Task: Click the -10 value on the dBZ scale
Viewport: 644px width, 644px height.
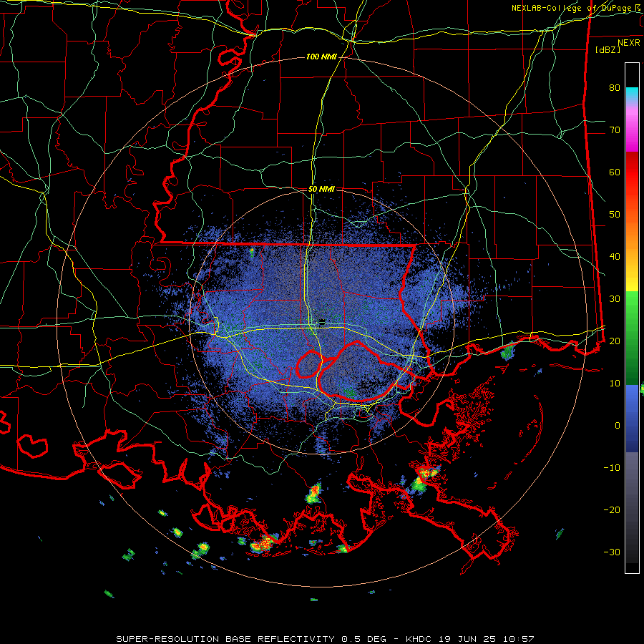Action: pyautogui.click(x=612, y=468)
